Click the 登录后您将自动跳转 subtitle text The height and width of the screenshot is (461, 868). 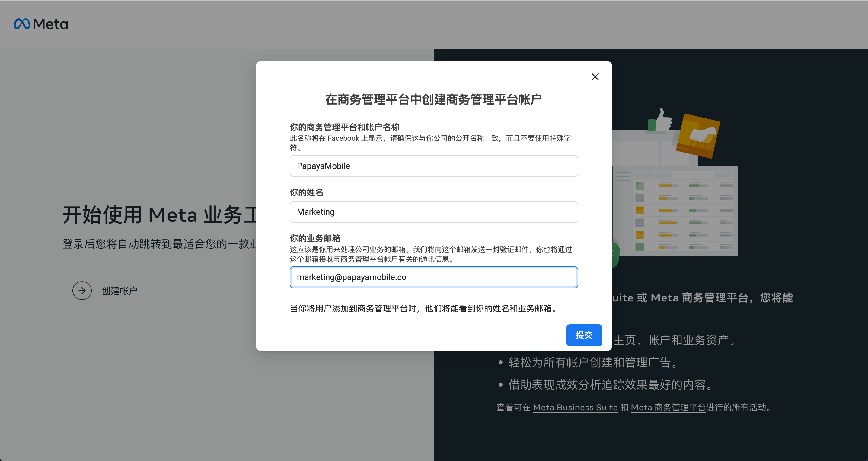159,244
